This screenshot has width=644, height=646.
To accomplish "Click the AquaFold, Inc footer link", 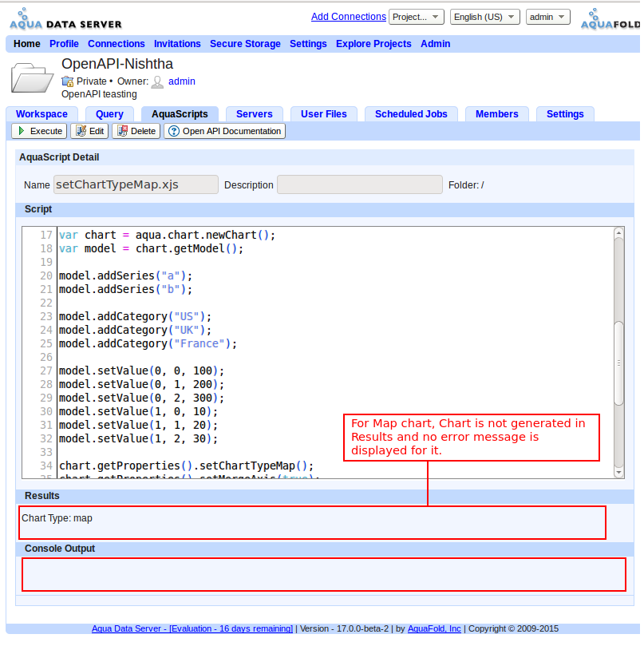I will coord(434,628).
